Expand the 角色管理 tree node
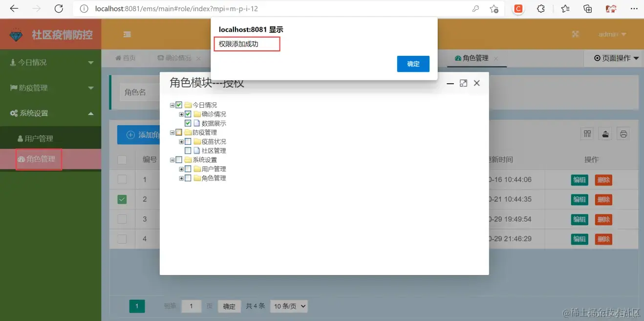The height and width of the screenshot is (321, 644). 181,178
